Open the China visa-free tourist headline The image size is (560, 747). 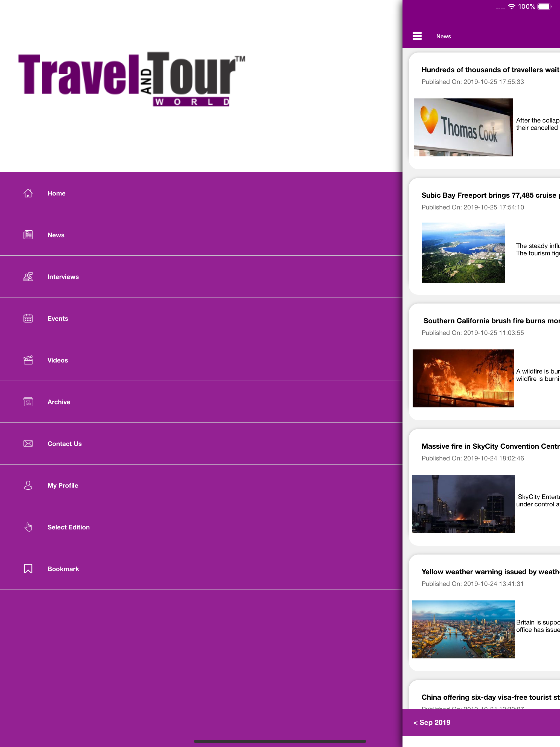[491, 697]
